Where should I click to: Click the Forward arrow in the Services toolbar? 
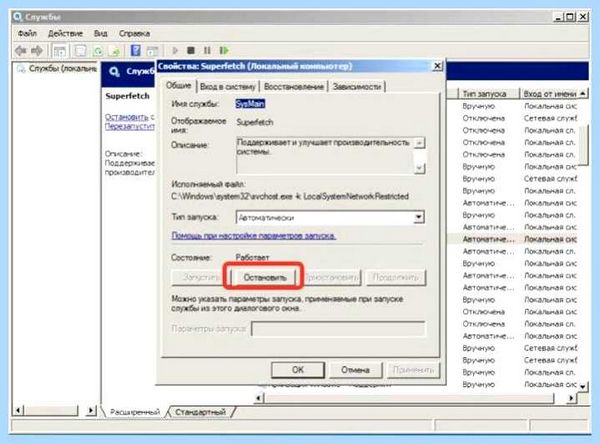pyautogui.click(x=37, y=50)
